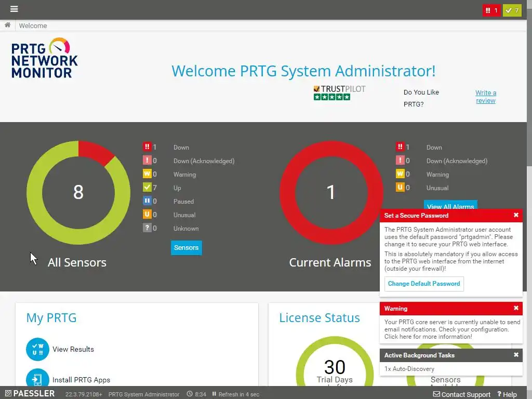Click the grey Unknown status icon
This screenshot has height=399, width=532.
147,228
